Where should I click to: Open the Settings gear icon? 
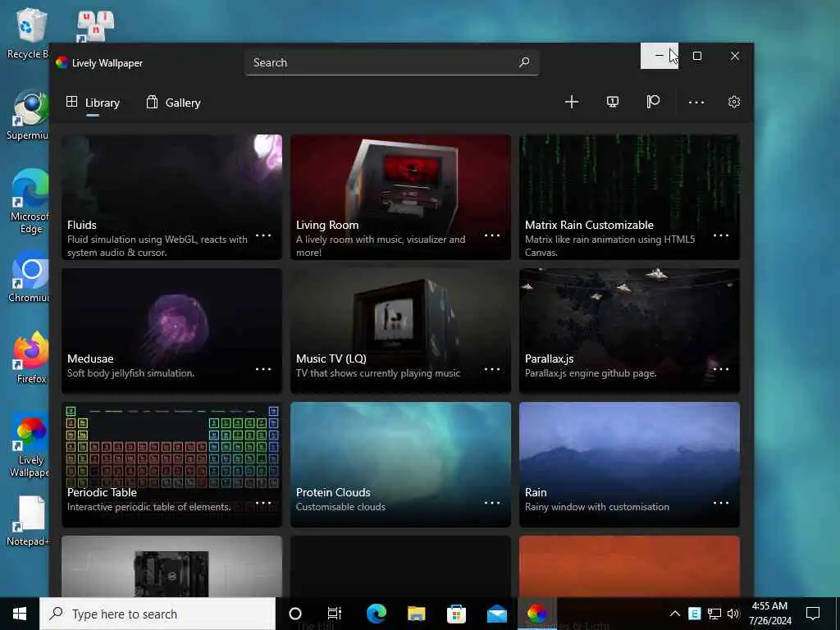click(734, 102)
